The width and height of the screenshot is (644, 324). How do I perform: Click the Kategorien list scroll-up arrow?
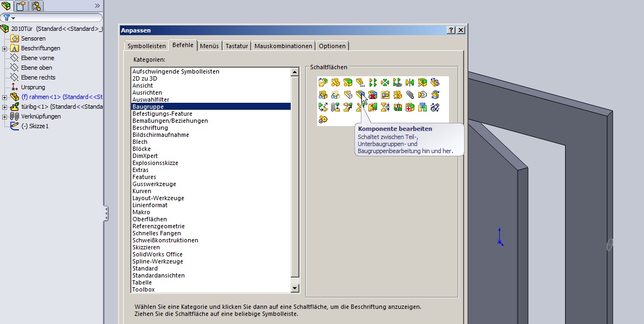pos(294,72)
